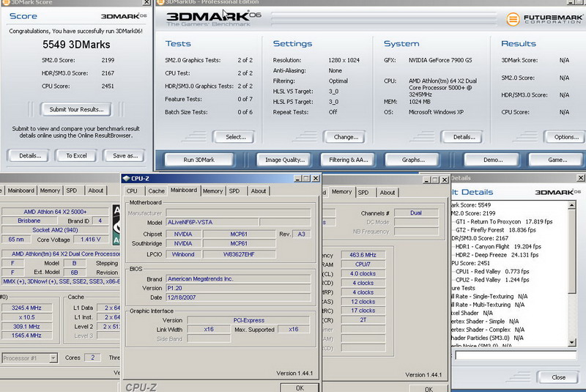Open the Processor #1 selection dropdown
Viewport: 586px width, 392px height.
53,358
